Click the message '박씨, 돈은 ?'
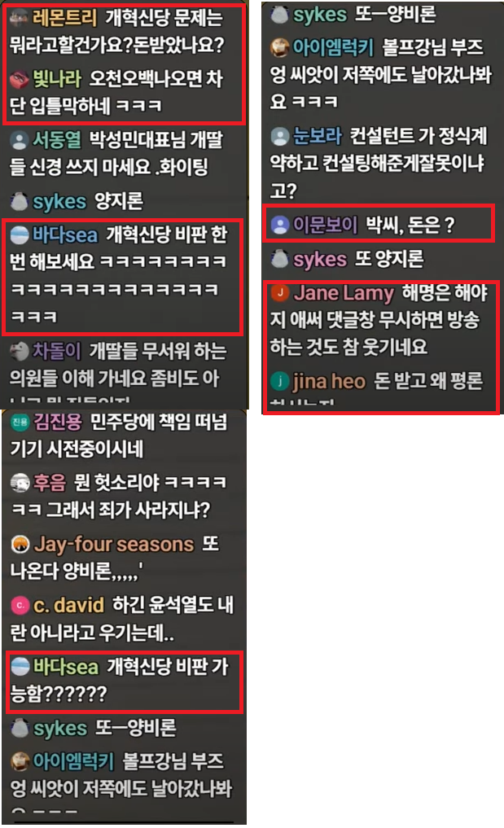The height and width of the screenshot is (828, 504). point(410,226)
